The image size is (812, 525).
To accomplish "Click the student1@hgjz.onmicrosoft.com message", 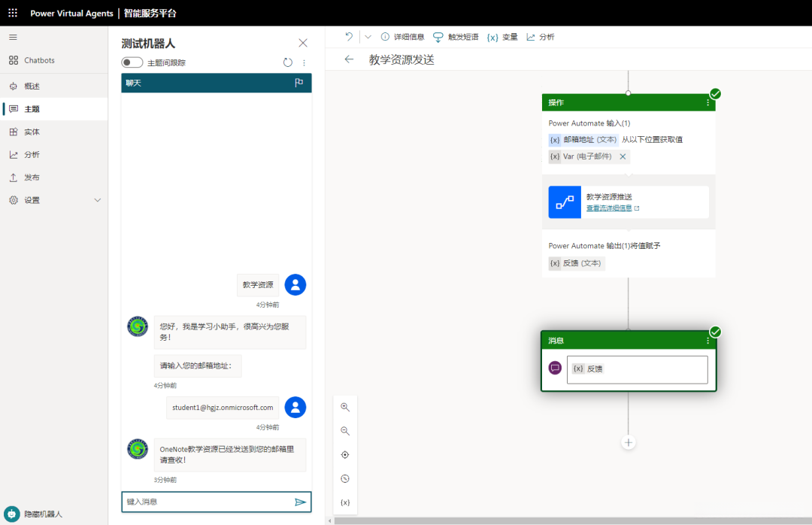I will pos(223,408).
